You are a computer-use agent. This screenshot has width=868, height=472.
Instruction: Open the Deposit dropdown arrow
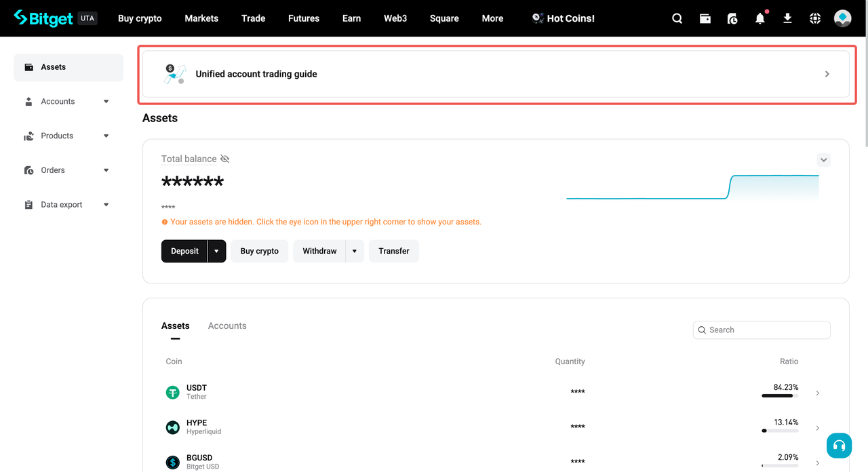216,251
